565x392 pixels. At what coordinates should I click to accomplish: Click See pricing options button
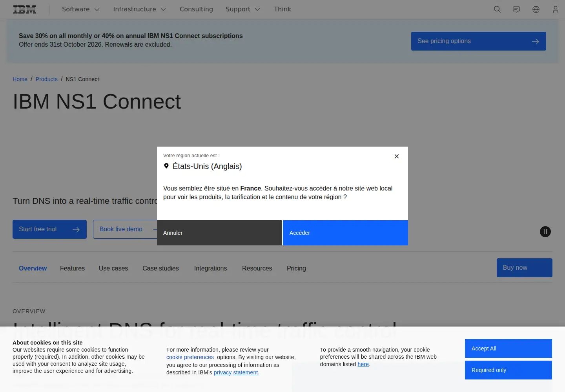(479, 41)
